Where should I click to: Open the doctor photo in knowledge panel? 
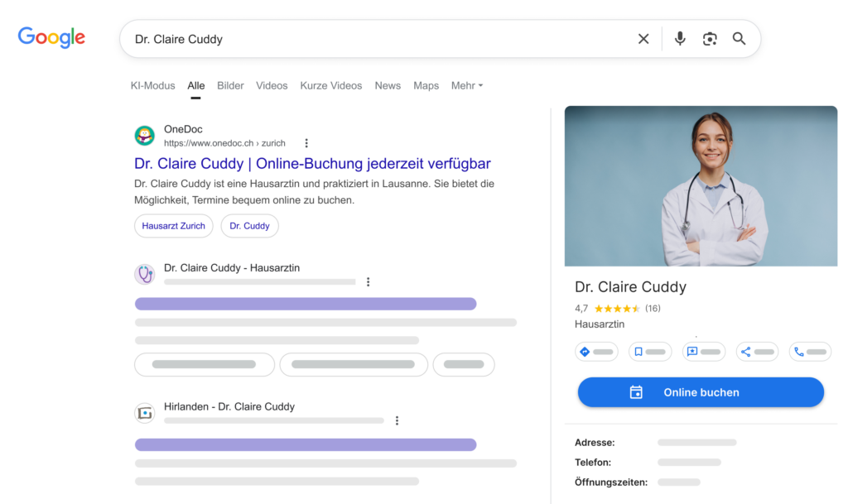(x=701, y=186)
